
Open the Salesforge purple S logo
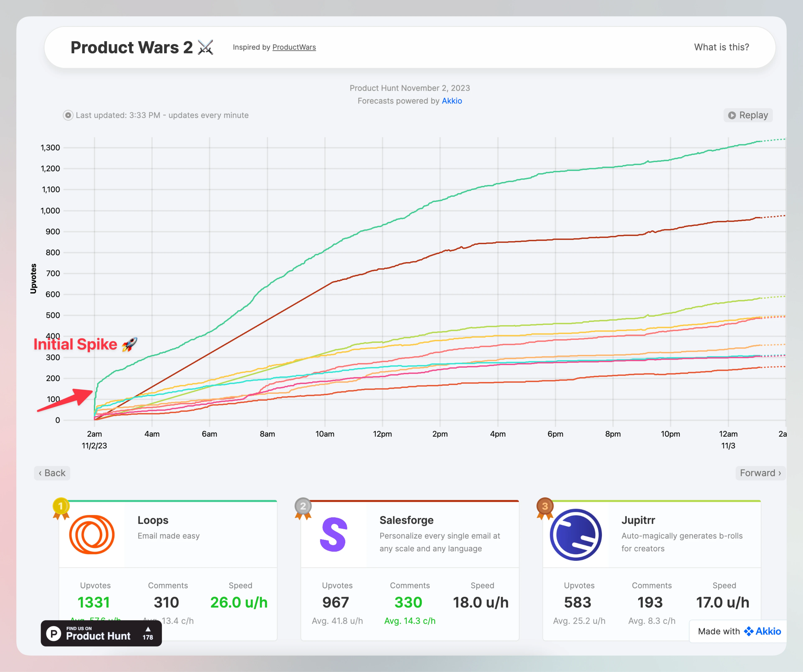(334, 534)
